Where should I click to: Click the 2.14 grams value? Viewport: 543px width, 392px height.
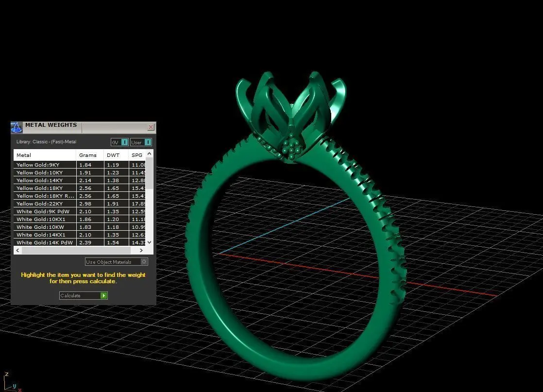pos(85,180)
